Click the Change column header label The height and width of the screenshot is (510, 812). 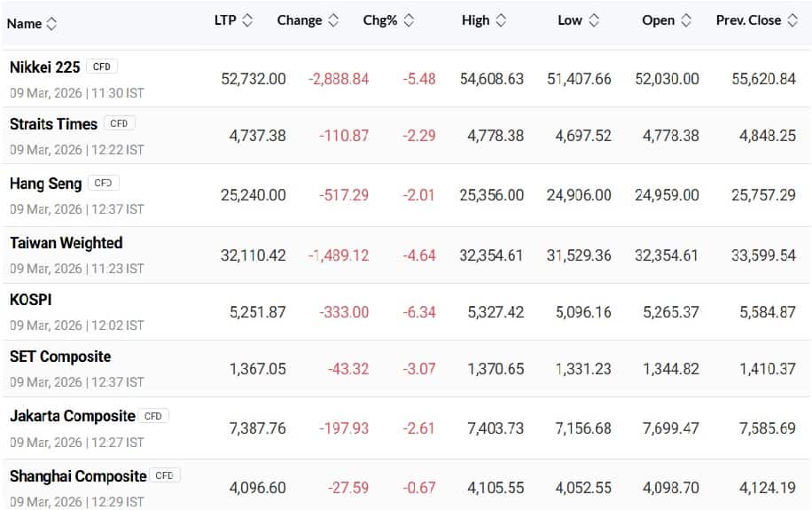[x=300, y=20]
